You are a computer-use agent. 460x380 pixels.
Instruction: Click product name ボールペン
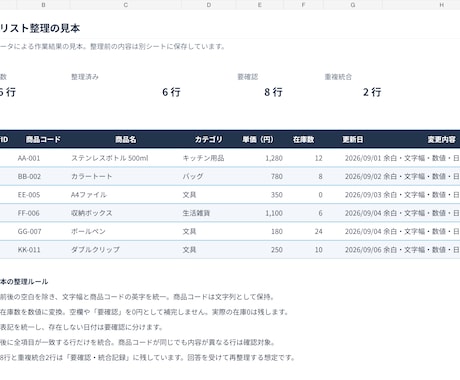coord(88,231)
